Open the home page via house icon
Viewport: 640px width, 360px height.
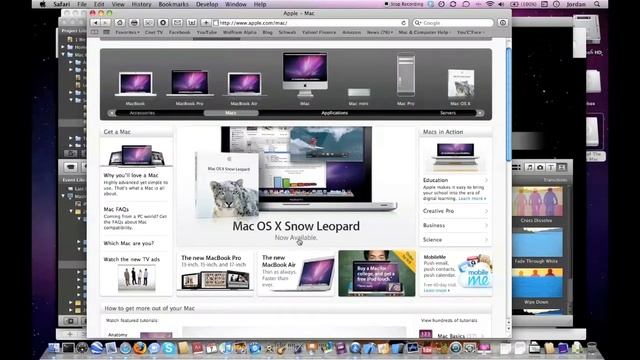120,23
